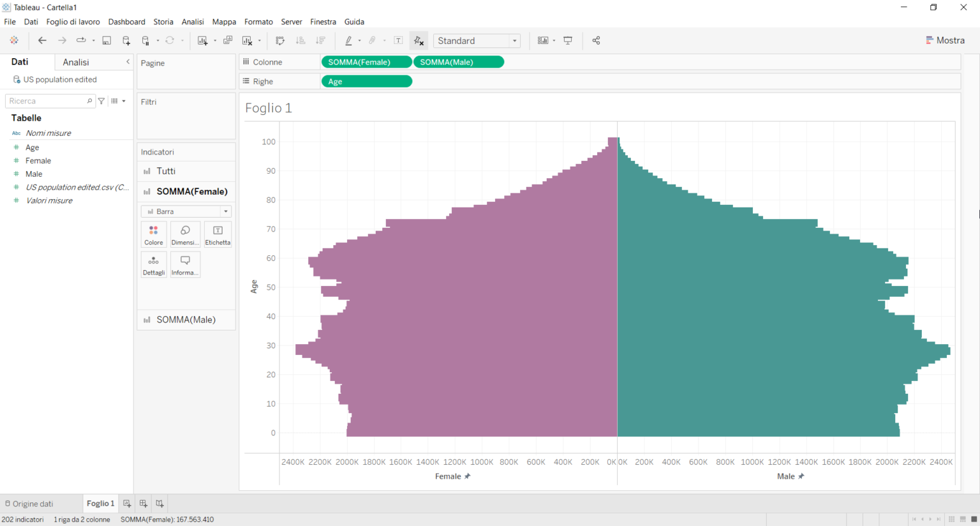The image size is (980, 526).
Task: Switch to the Analisi tab
Action: (77, 61)
